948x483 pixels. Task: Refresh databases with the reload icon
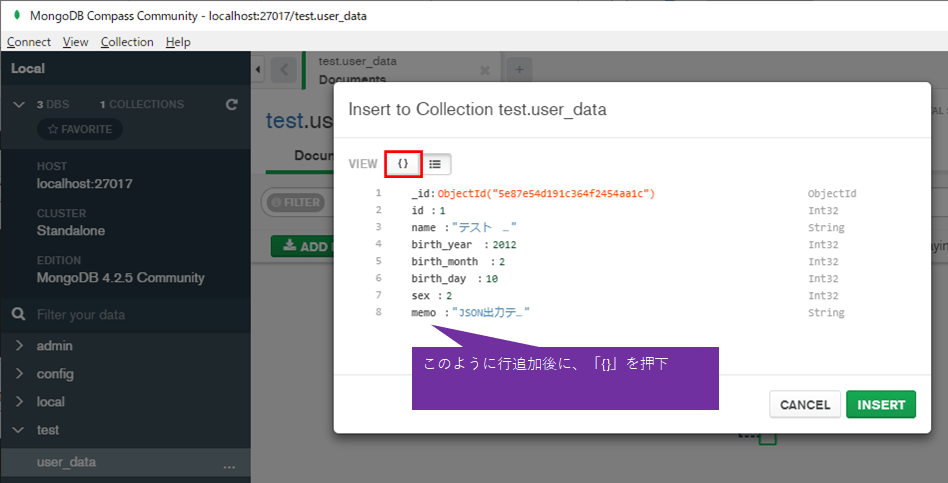pos(231,105)
